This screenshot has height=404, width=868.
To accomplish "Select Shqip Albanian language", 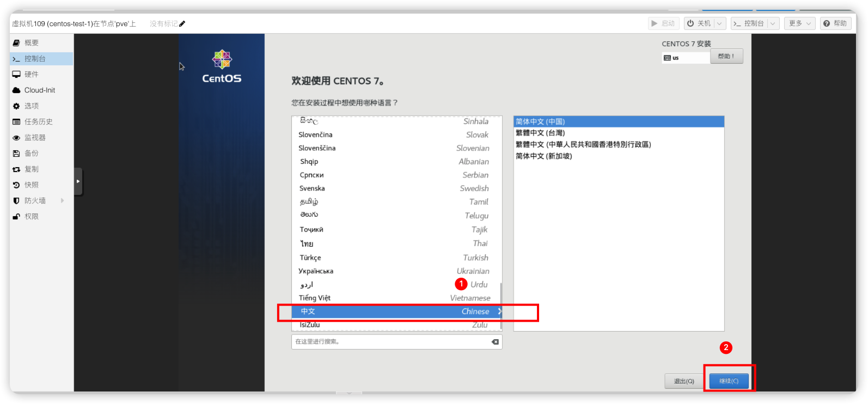I will (396, 162).
